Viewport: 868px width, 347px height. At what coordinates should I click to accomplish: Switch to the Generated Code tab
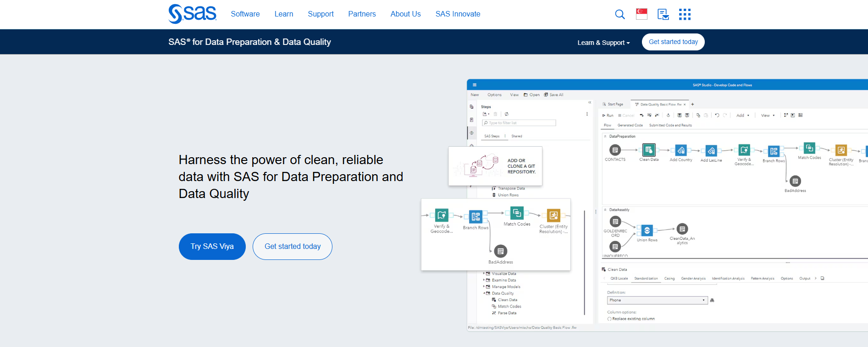pos(630,125)
